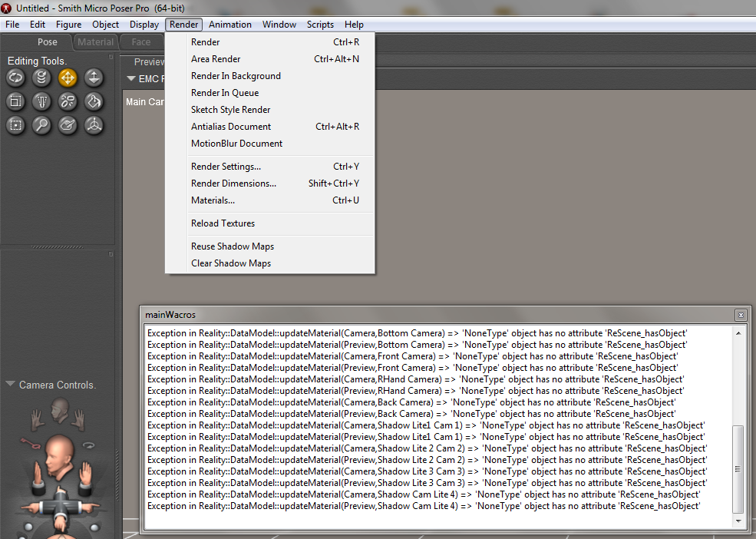Open the Animation menu

(x=230, y=24)
